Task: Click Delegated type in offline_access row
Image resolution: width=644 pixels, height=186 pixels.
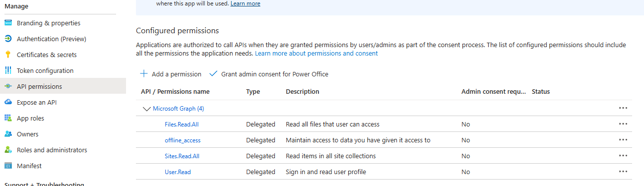Action: (x=260, y=140)
